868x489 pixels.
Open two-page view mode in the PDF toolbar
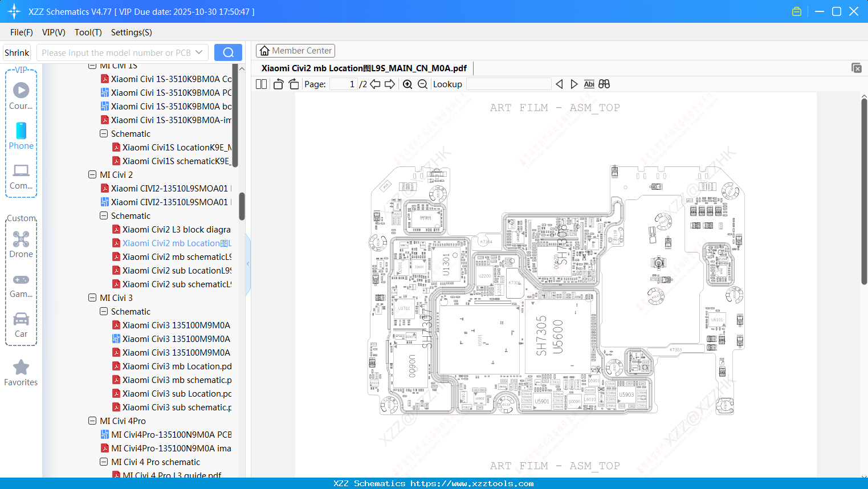[260, 84]
